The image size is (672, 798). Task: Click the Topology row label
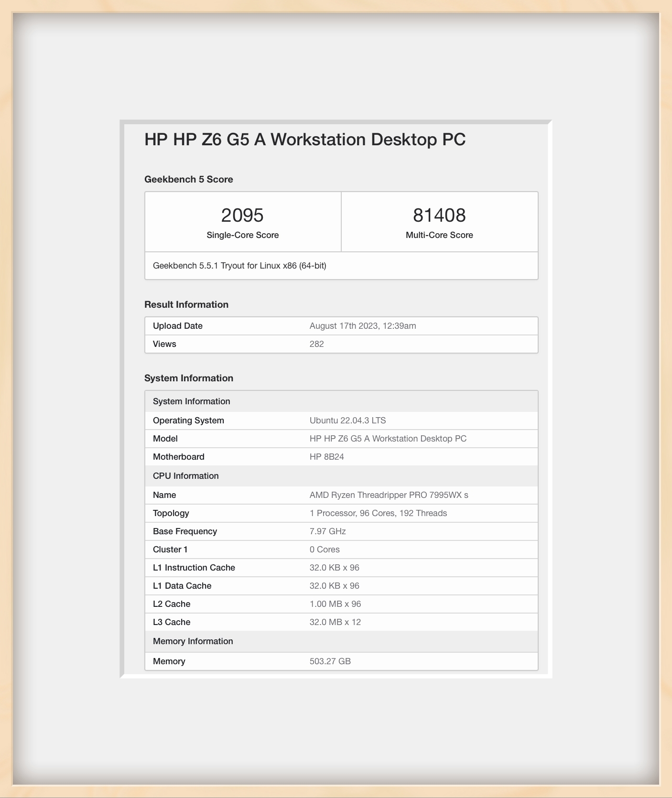pyautogui.click(x=171, y=513)
